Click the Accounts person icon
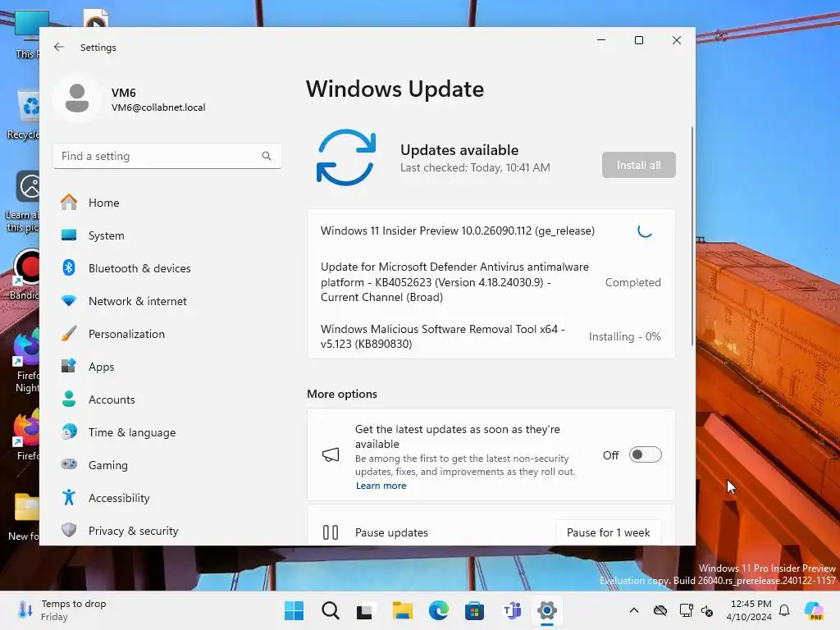840x630 pixels. pyautogui.click(x=69, y=399)
